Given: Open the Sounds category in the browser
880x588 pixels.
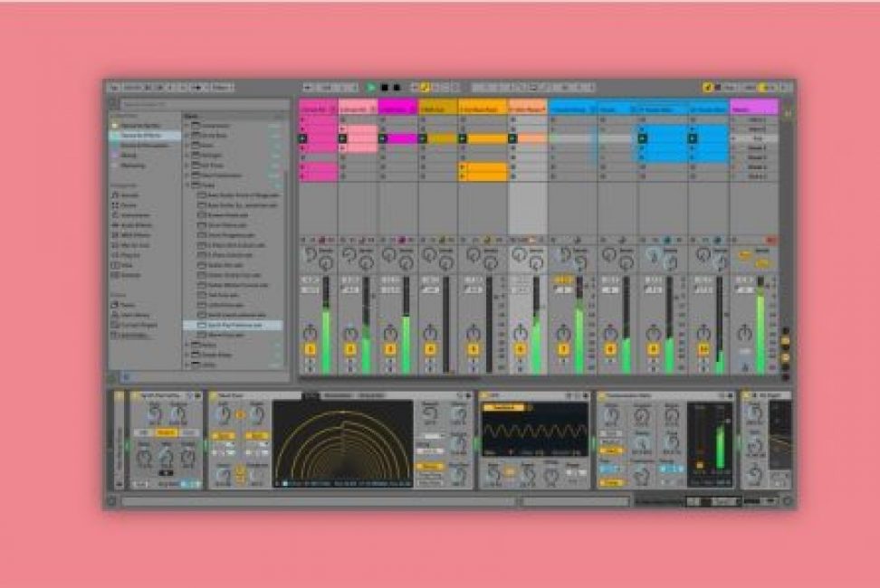Looking at the screenshot, I should point(129,195).
